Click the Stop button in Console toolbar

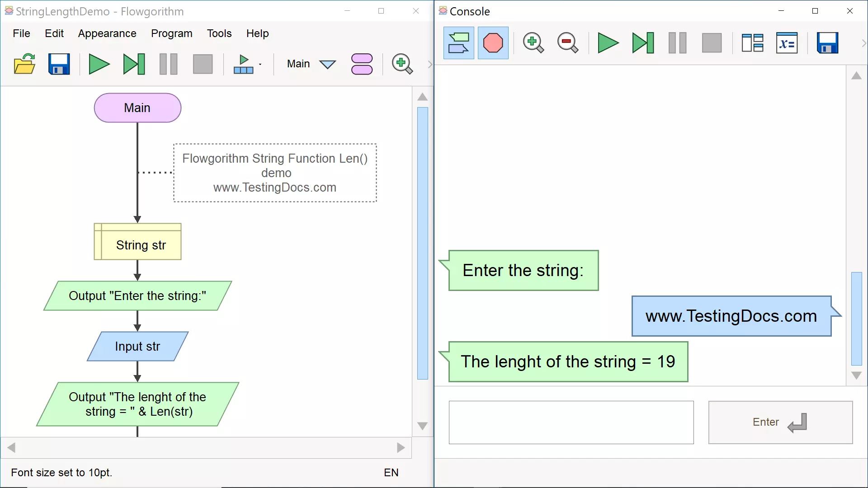711,42
